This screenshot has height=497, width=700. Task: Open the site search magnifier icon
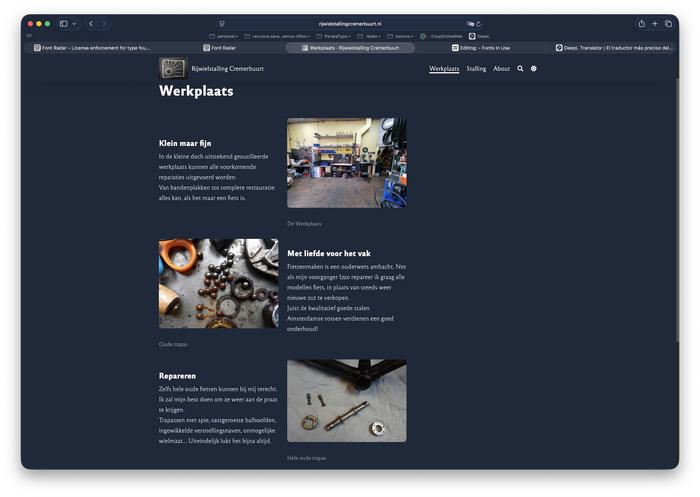click(x=520, y=68)
